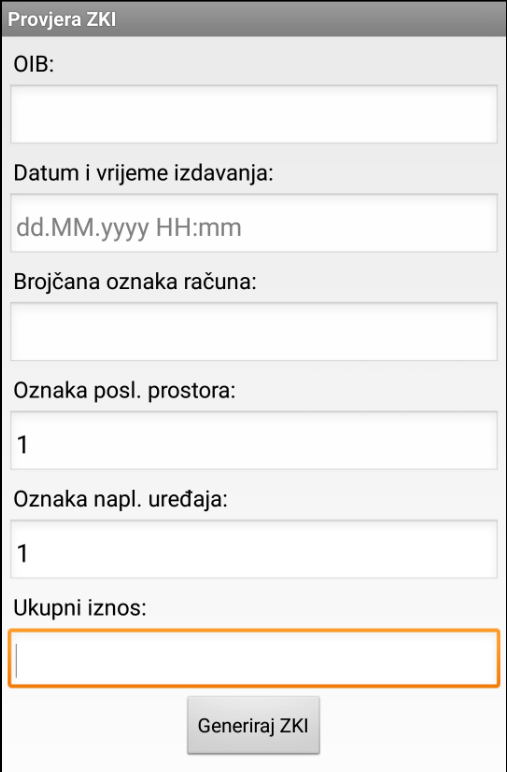Tap the dd.MM.yyyy HH:mm placeholder text

point(129,228)
